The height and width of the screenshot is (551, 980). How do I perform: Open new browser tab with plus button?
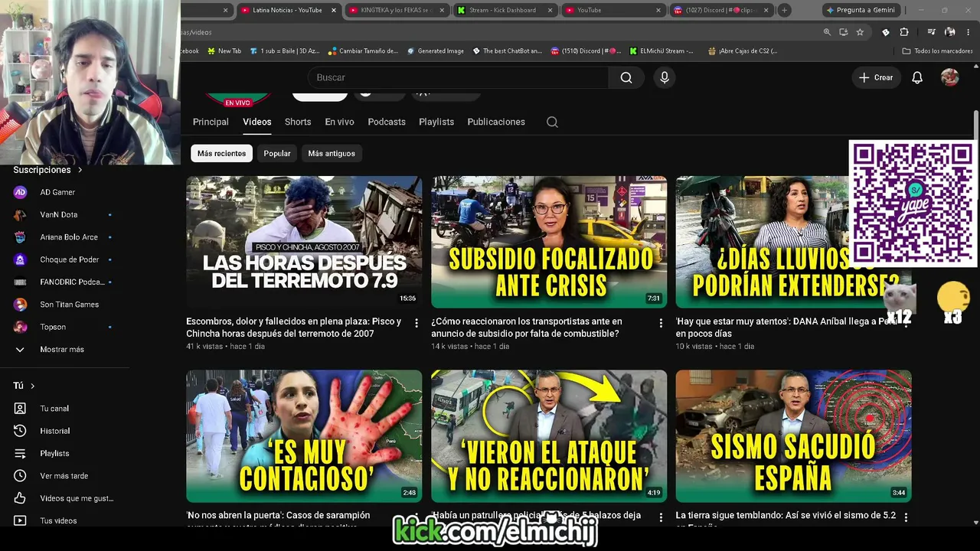pyautogui.click(x=785, y=10)
